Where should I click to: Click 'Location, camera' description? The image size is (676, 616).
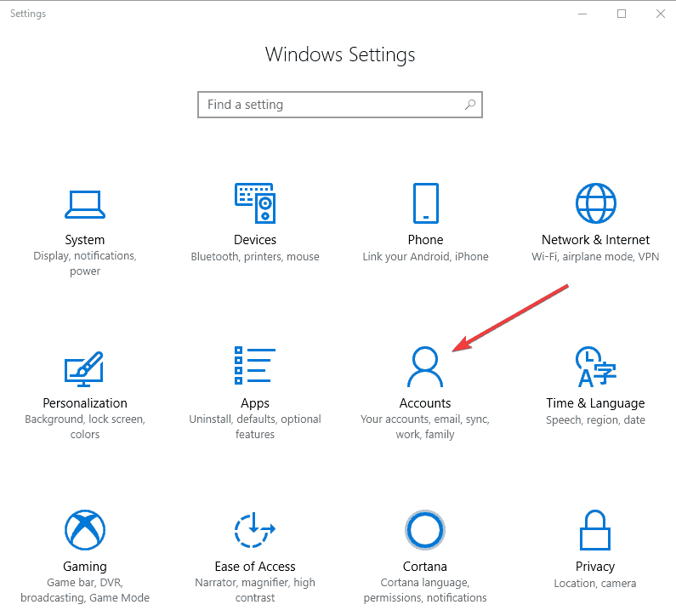point(595,584)
